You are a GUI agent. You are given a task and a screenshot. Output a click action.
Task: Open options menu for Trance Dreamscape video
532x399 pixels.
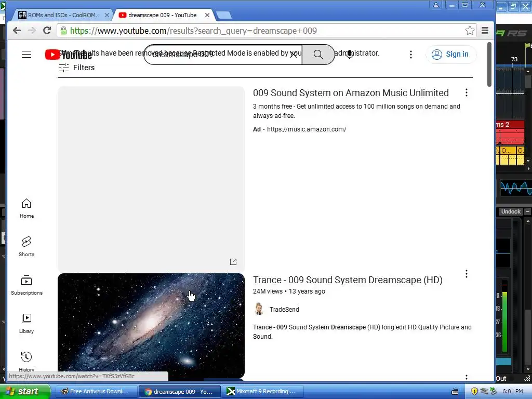point(467,274)
